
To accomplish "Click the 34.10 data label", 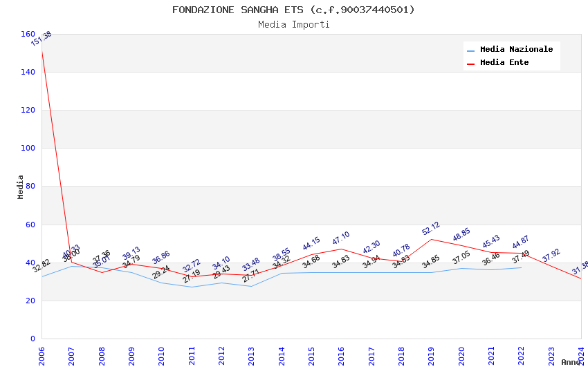I will [x=221, y=263].
